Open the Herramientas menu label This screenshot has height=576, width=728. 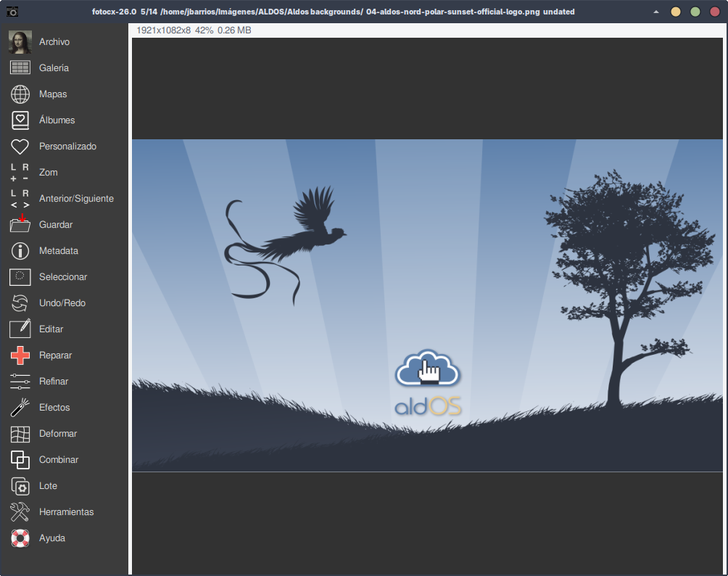point(67,512)
